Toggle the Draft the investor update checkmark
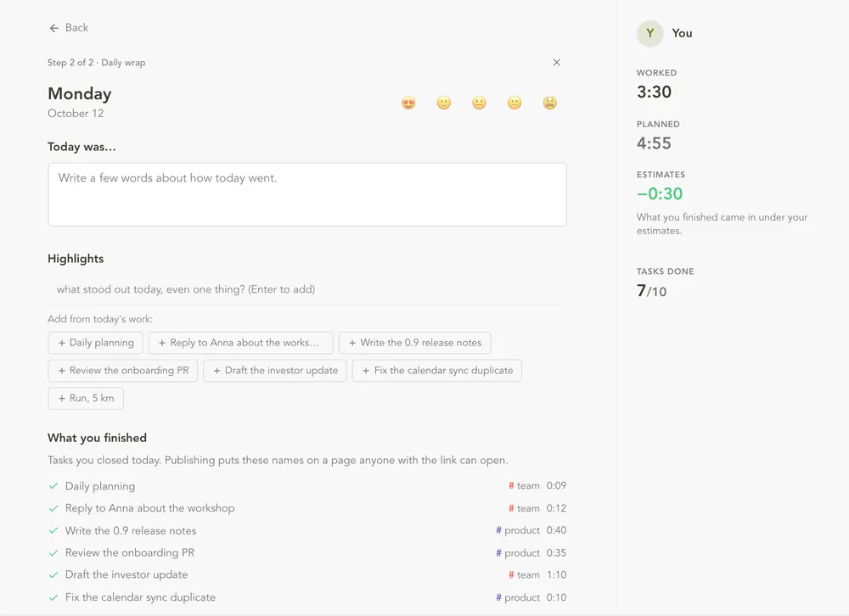849x616 pixels. pyautogui.click(x=53, y=575)
